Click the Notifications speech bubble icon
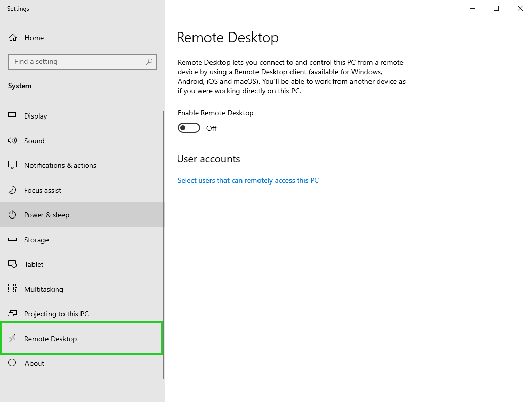 click(12, 165)
